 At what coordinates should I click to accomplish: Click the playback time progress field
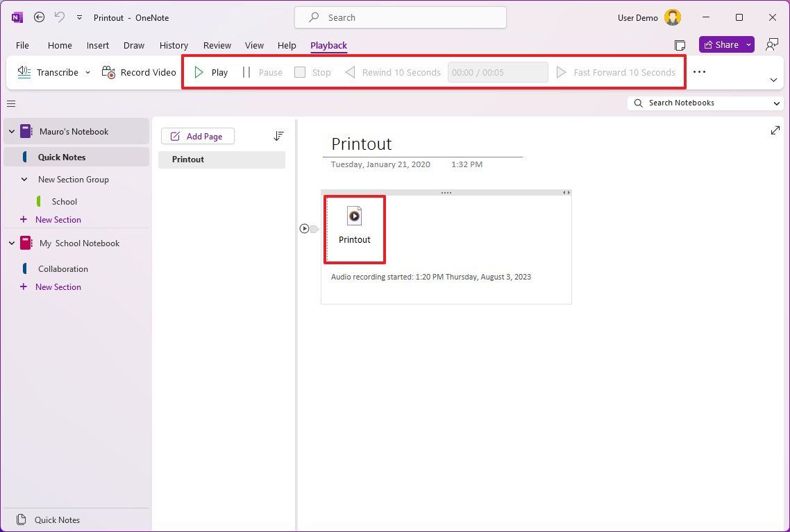pos(498,71)
